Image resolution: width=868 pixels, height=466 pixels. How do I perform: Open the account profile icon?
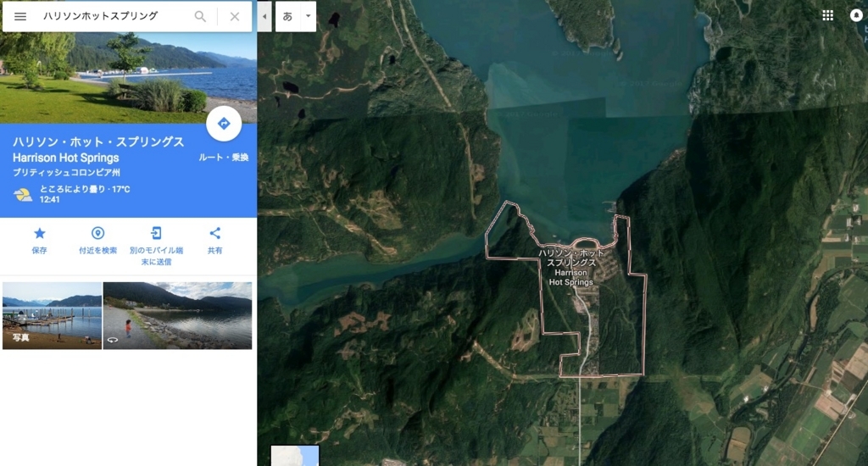tap(856, 15)
